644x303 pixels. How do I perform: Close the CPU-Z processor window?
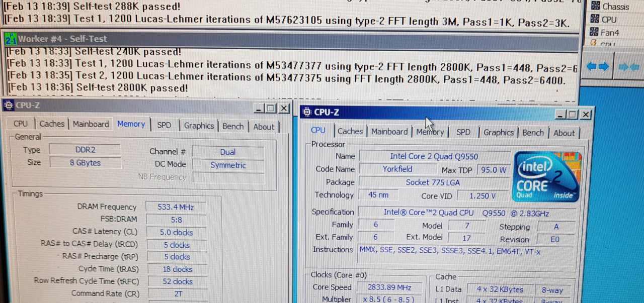pyautogui.click(x=586, y=115)
